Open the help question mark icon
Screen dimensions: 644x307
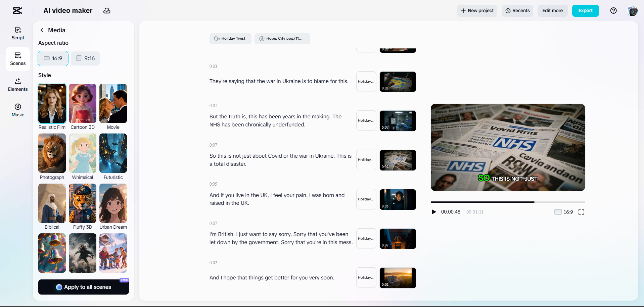tap(613, 11)
